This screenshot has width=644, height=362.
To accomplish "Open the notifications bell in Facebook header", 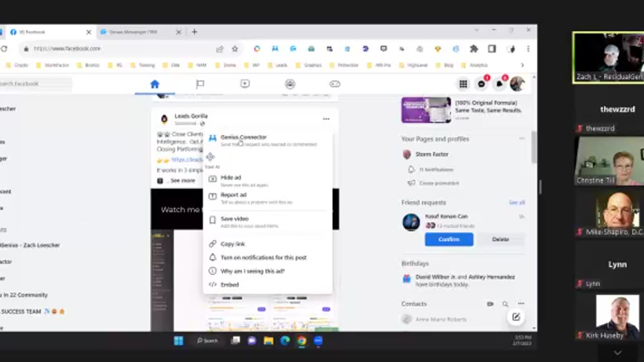I will pyautogui.click(x=499, y=84).
